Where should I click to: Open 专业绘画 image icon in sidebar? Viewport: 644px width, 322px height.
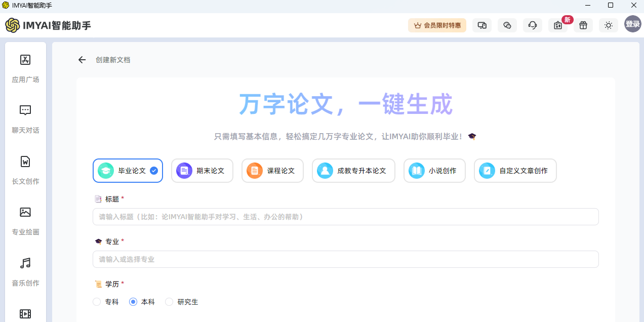click(25, 212)
